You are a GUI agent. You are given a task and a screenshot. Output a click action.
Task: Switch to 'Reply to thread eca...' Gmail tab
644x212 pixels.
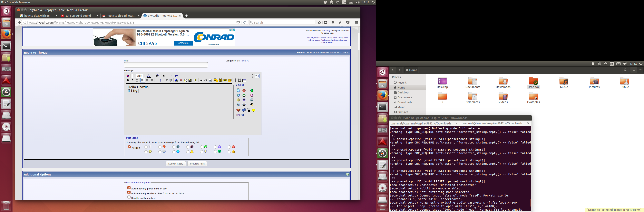[x=121, y=16]
